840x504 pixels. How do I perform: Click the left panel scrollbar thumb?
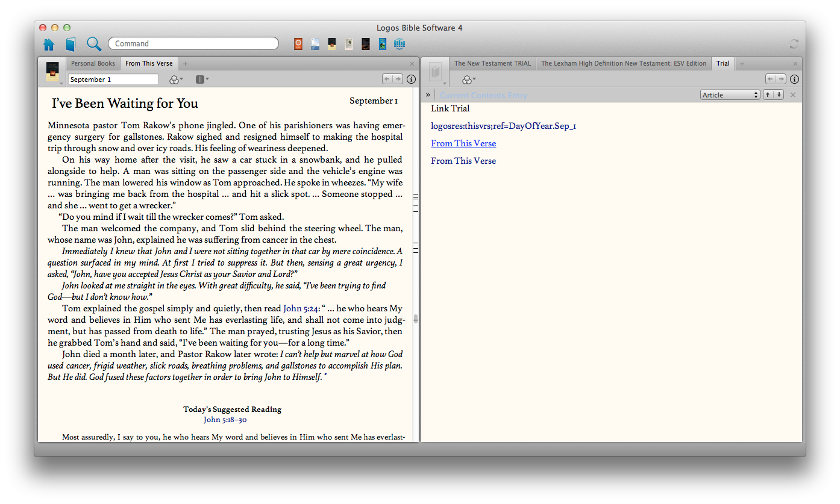click(x=416, y=319)
